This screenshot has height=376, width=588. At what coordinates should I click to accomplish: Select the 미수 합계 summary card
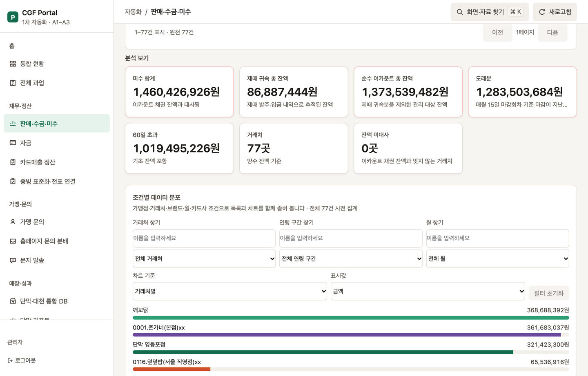coord(179,92)
